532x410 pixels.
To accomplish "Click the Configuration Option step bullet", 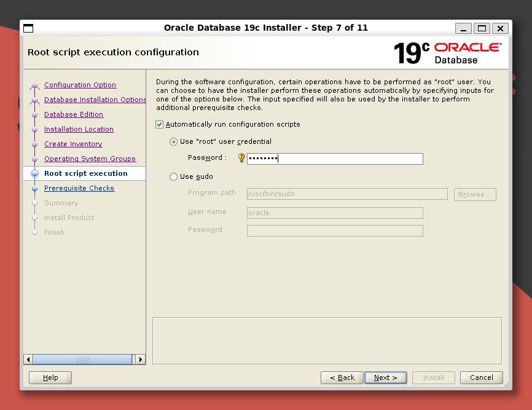I will tap(35, 85).
